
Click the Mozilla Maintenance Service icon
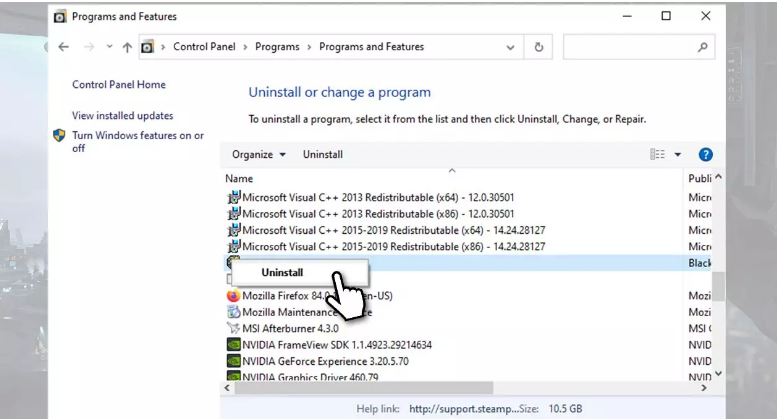(x=233, y=312)
